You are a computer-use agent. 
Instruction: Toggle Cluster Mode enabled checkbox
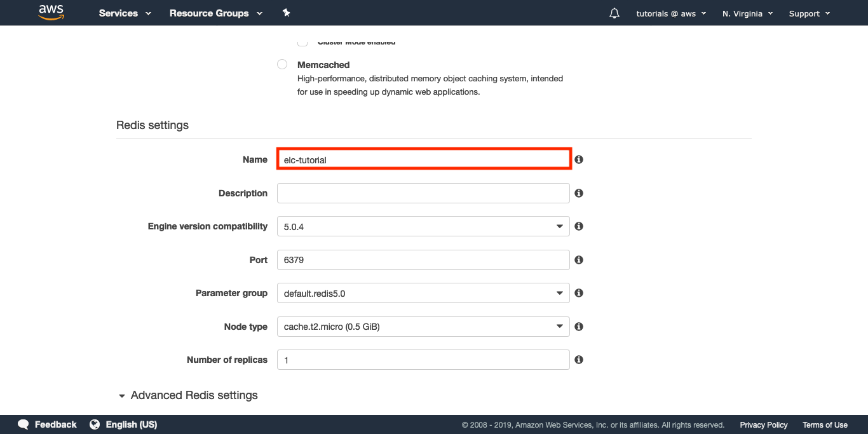[303, 43]
